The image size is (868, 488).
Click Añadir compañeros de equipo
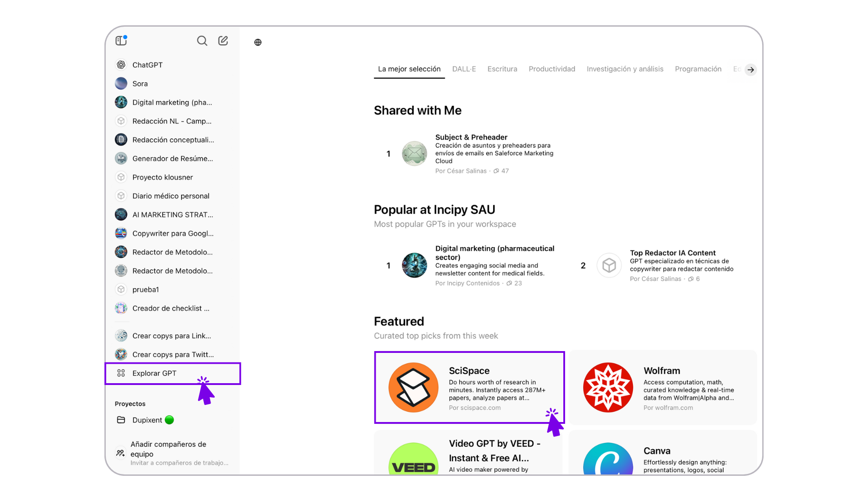point(172,453)
